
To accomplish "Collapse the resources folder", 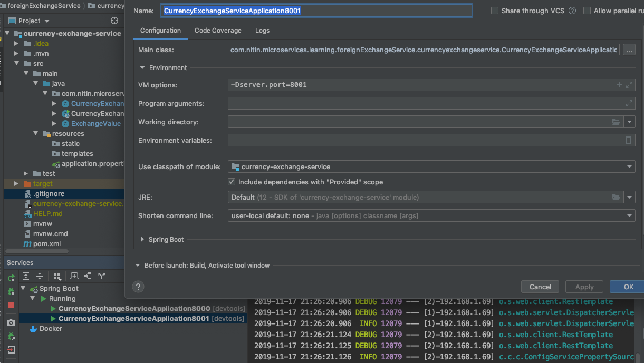I will click(x=35, y=134).
